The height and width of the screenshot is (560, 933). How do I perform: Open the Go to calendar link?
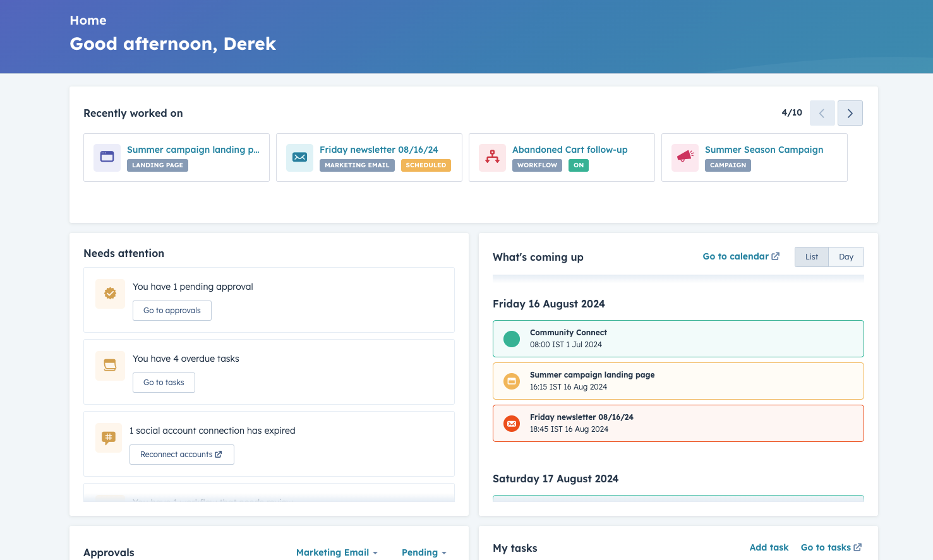click(741, 256)
